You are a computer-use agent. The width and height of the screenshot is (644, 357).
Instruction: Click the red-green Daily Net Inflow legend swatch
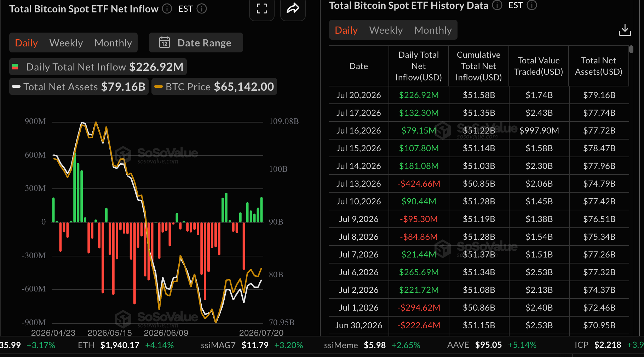point(15,67)
